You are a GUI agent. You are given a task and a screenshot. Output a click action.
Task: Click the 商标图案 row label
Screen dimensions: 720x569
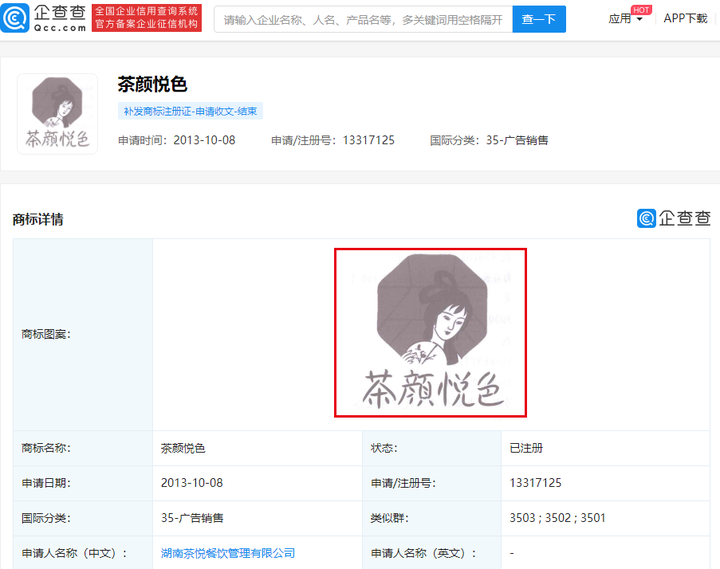point(46,334)
